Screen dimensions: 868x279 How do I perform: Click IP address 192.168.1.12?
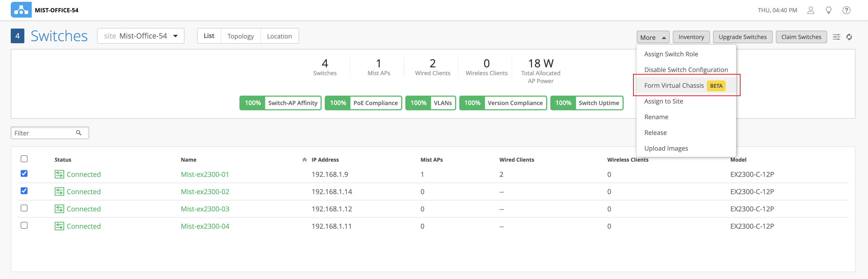click(332, 209)
